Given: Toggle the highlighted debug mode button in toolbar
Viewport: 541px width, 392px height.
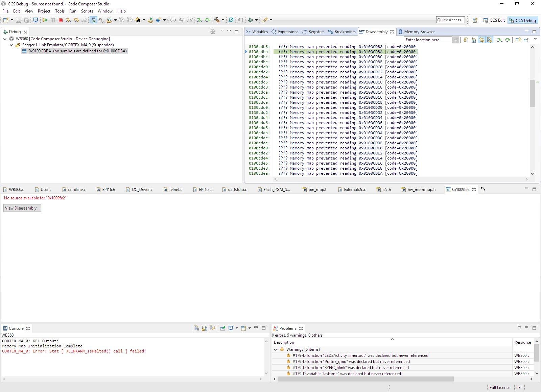Looking at the screenshot, I should coord(94,20).
